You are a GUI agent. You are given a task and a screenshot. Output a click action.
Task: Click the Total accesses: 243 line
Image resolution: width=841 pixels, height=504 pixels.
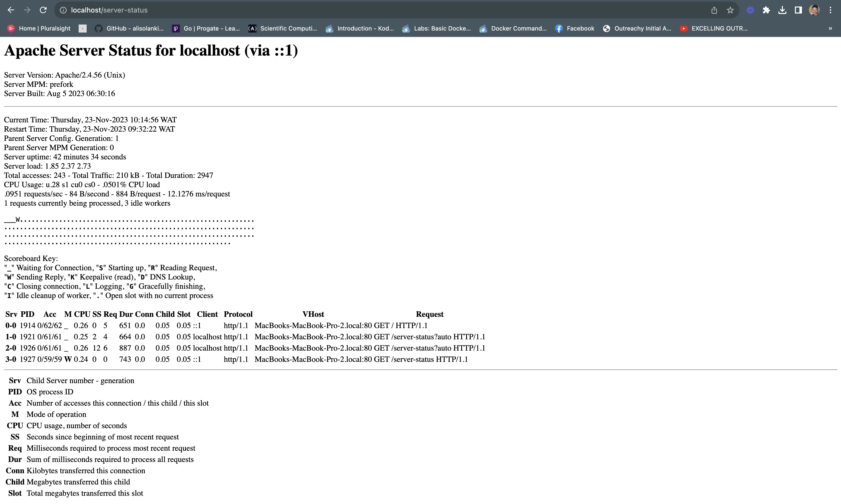pyautogui.click(x=108, y=175)
